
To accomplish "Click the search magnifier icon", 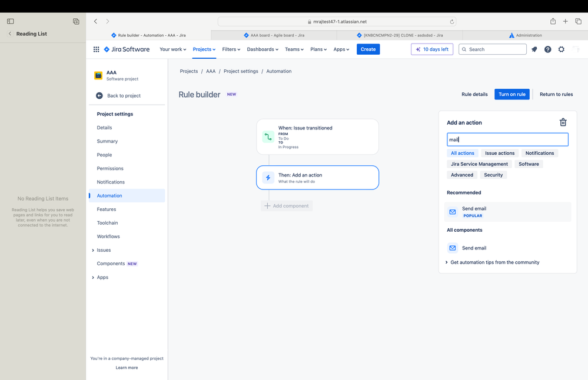I will pos(464,49).
